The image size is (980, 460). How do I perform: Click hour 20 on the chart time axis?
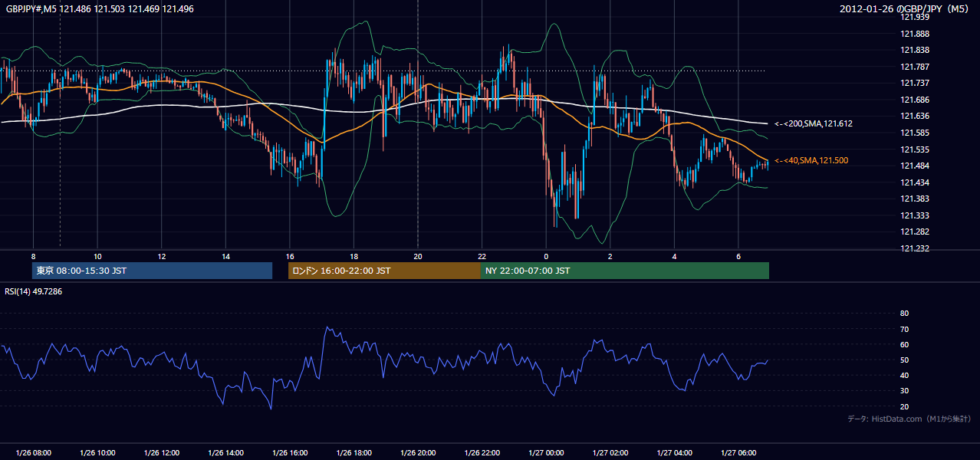(418, 256)
